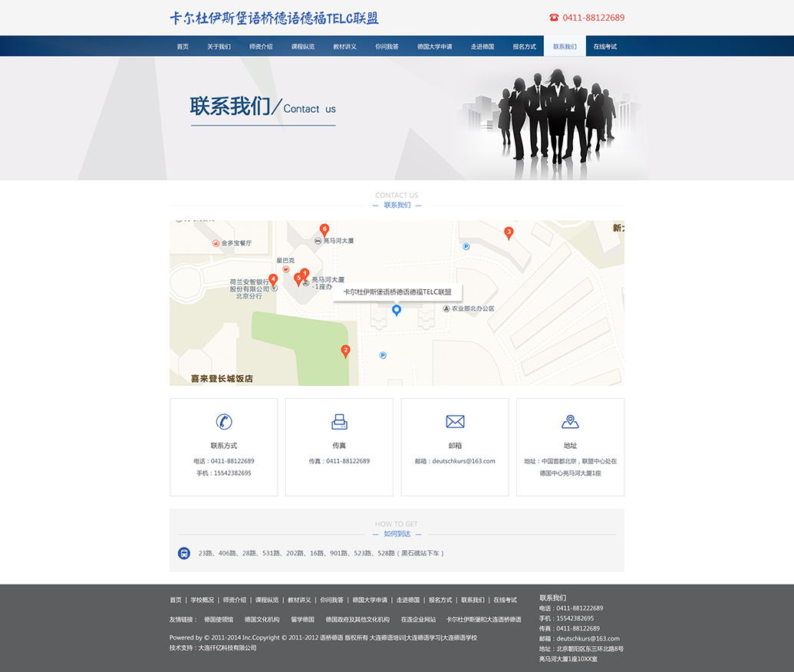Select map marker number 6
This screenshot has height=672, width=794.
click(325, 230)
